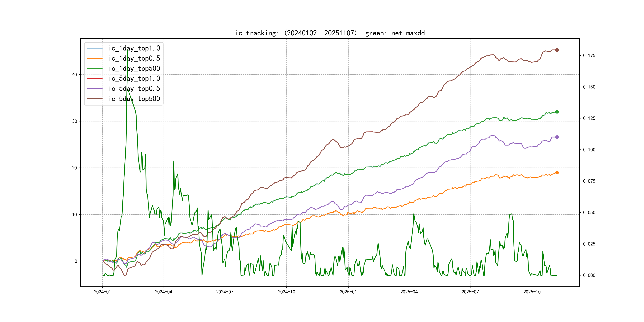The image size is (644, 322).
Task: Click the blue line swatch for ic_1day_top1.0
Action: [x=94, y=48]
